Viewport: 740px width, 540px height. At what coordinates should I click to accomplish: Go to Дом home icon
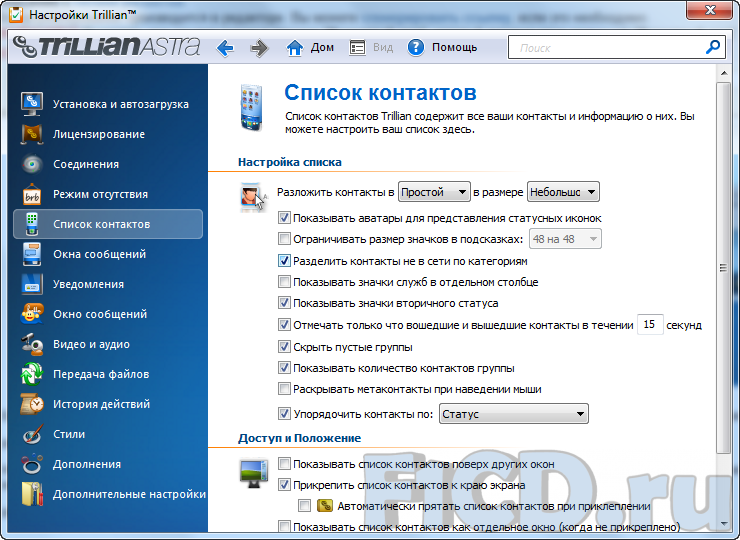295,48
